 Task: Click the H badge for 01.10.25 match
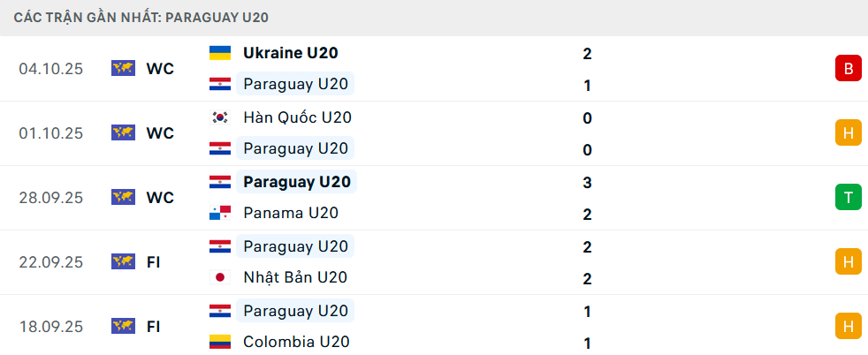(x=848, y=133)
